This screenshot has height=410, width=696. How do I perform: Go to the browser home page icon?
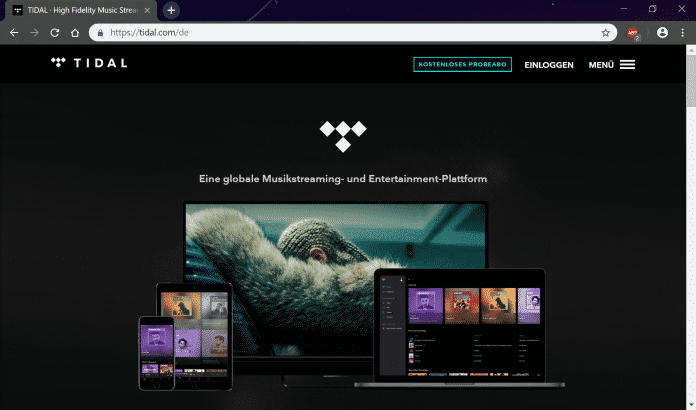point(75,32)
